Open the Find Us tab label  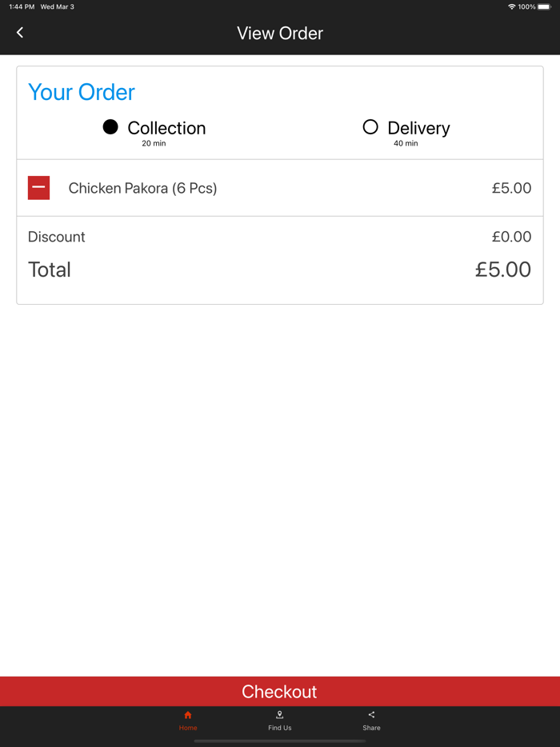pos(279,728)
